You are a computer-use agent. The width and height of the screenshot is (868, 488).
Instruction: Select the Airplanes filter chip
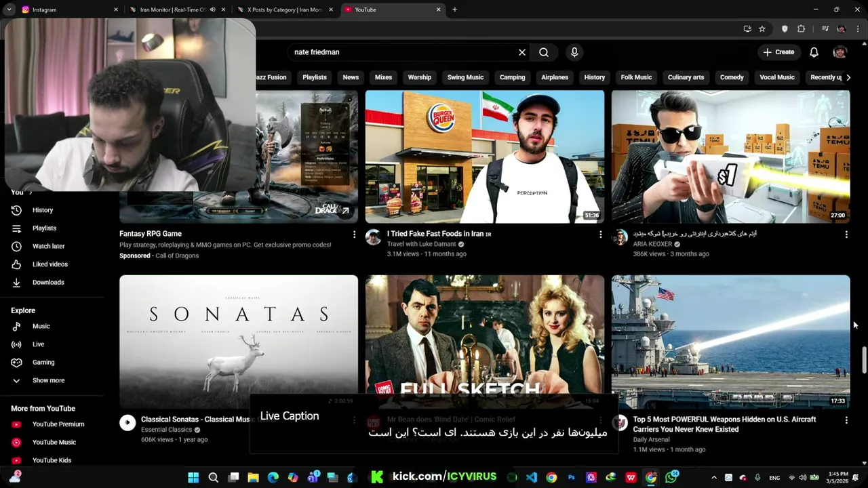click(555, 77)
